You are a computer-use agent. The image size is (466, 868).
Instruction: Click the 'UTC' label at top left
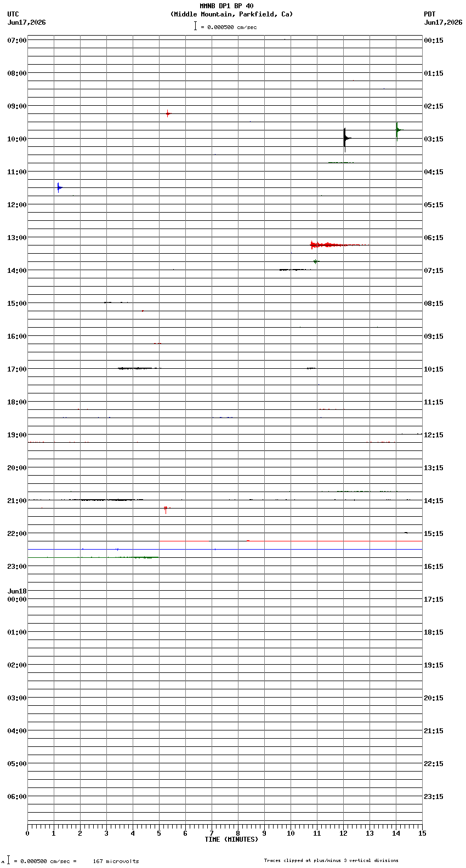point(13,14)
